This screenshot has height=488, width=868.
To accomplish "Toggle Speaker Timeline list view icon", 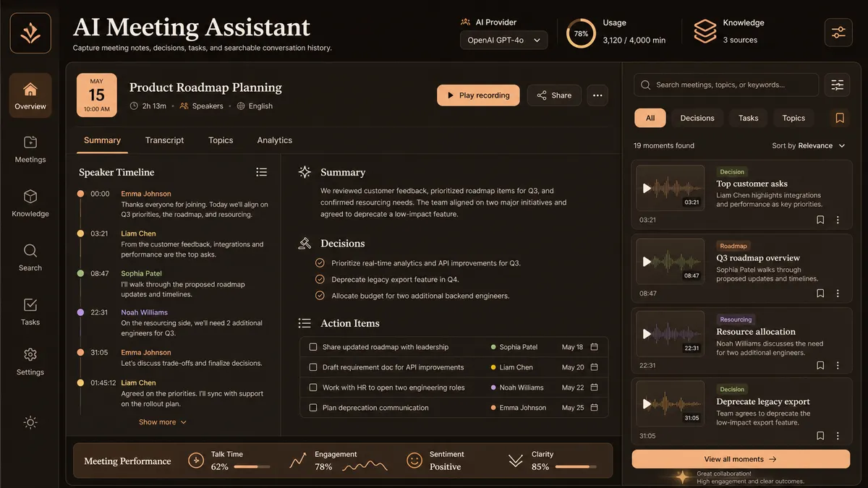I will click(x=261, y=172).
